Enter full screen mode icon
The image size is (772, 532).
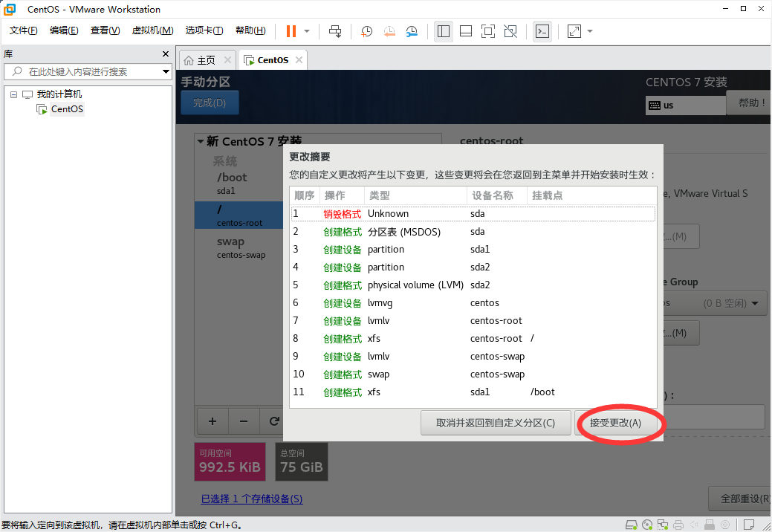tap(488, 31)
